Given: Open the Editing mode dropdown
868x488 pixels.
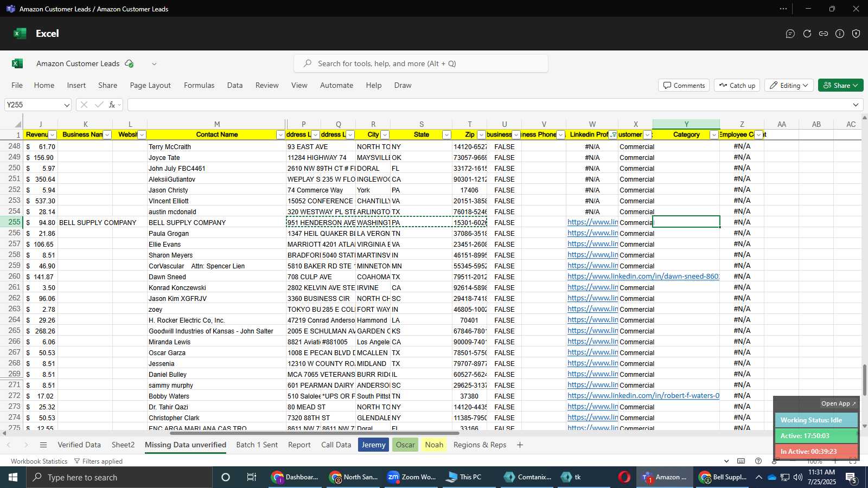Looking at the screenshot, I should click(789, 85).
